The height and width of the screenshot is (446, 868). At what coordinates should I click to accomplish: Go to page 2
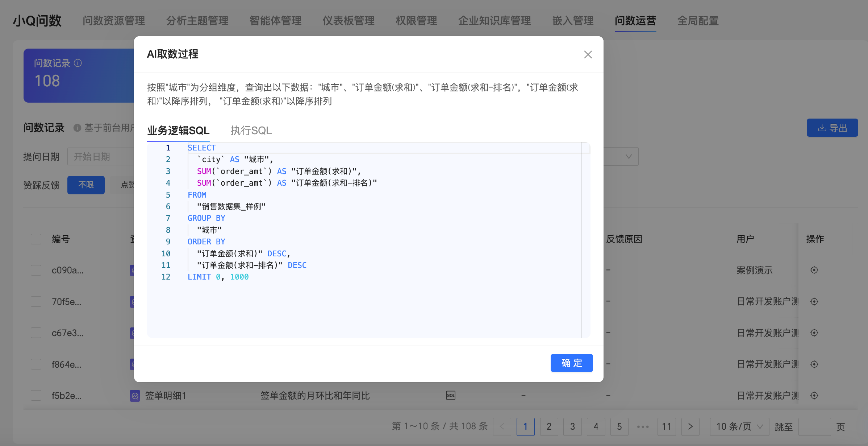coord(549,426)
